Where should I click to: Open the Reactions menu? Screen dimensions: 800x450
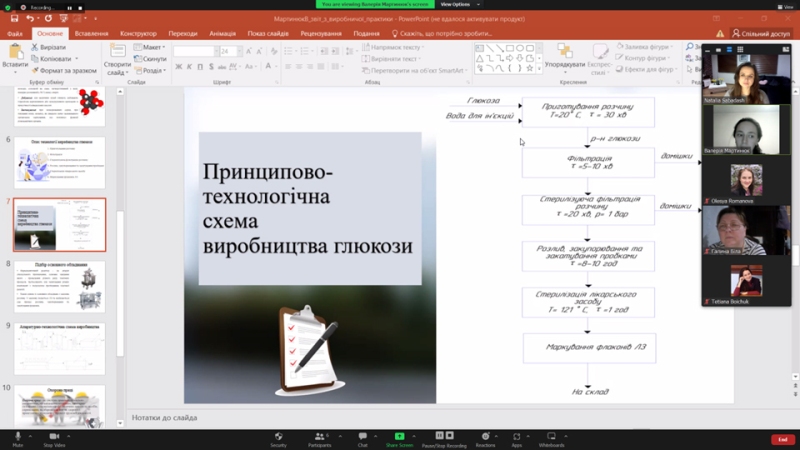[x=485, y=436]
